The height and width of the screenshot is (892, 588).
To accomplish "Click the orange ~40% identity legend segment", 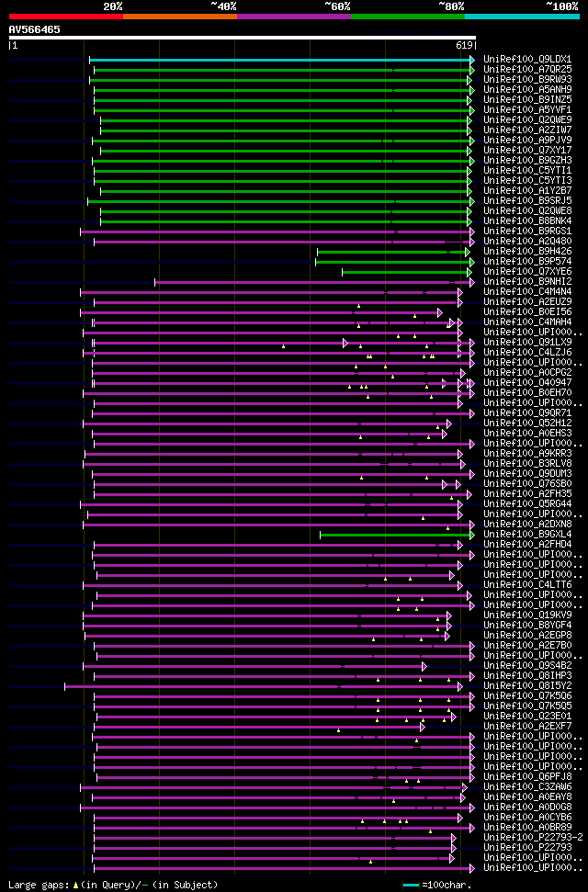I will tap(180, 17).
